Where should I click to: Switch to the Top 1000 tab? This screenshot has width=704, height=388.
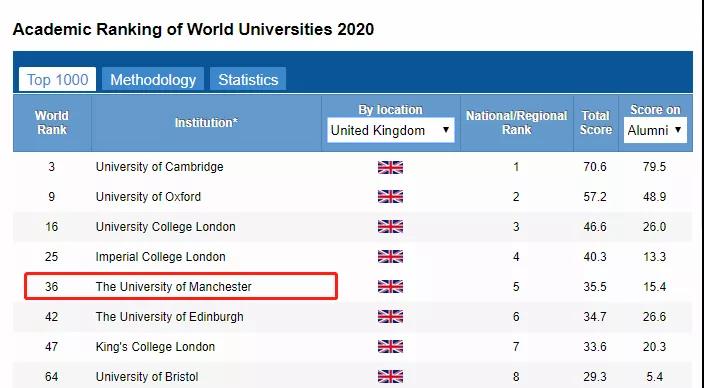(57, 79)
